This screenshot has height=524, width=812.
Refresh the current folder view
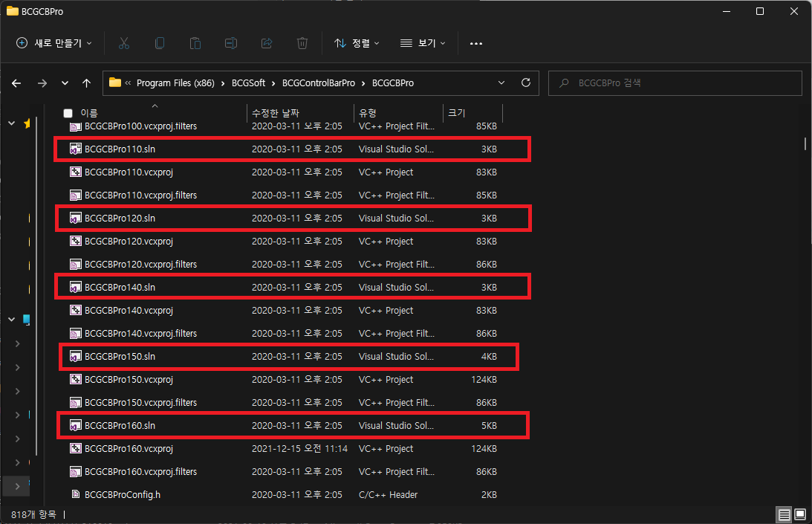click(526, 83)
